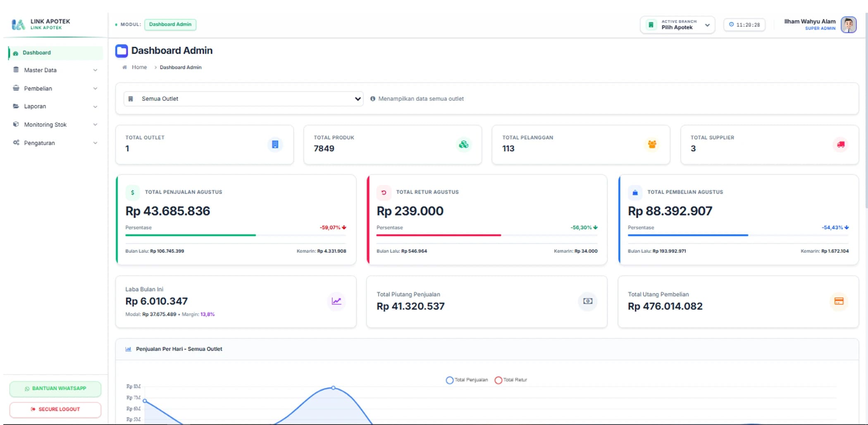
Task: Toggle the Total Retur legend series
Action: click(511, 380)
